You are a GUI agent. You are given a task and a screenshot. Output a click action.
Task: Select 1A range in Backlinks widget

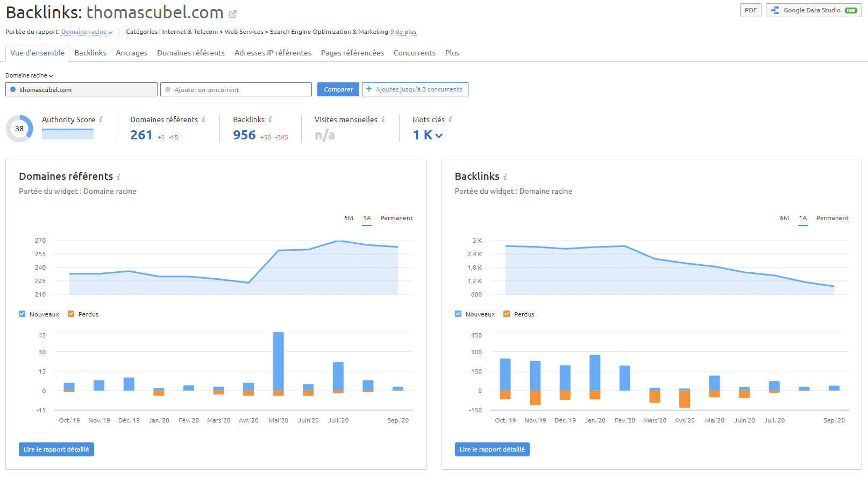coord(803,218)
